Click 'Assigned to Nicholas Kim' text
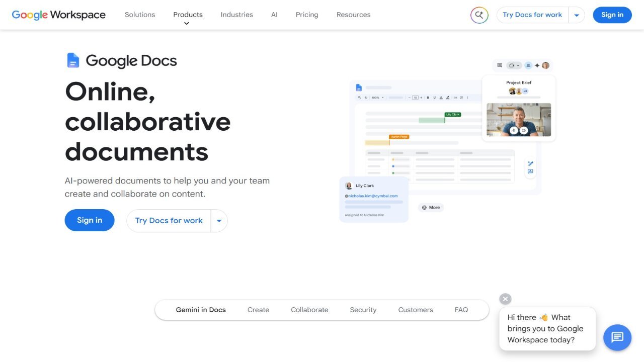644x362 pixels. (x=364, y=215)
